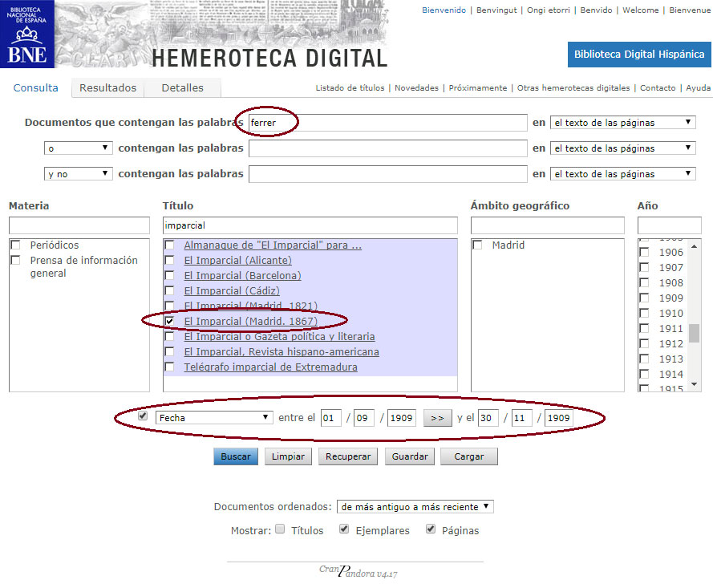Focus Título filter field containing 'imparcial'
This screenshot has height=588, width=713.
tap(310, 225)
